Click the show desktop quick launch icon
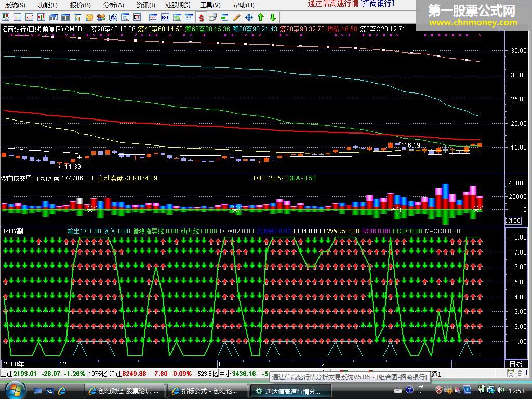The image size is (532, 399). (x=37, y=391)
